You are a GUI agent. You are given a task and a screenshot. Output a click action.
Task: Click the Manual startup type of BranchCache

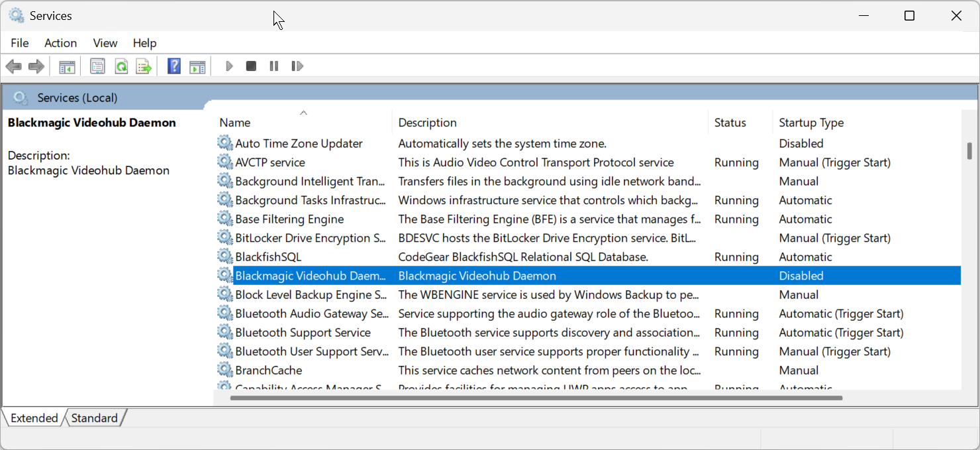click(799, 370)
